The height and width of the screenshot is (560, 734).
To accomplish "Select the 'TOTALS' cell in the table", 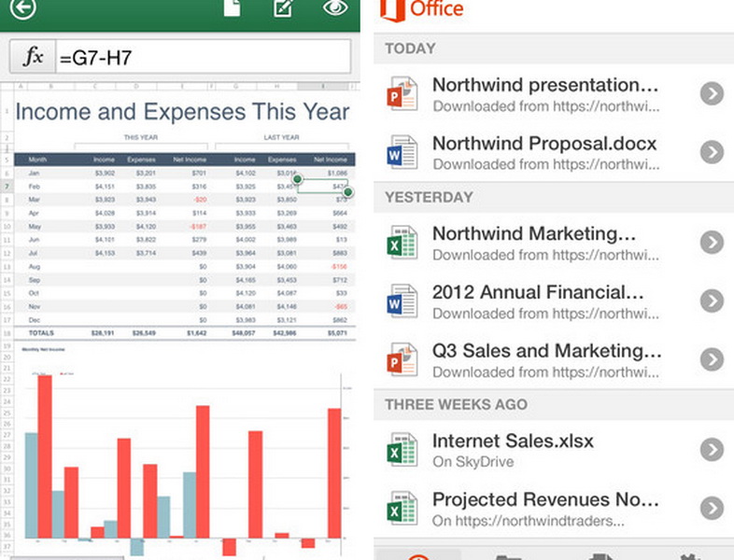I will (x=41, y=333).
